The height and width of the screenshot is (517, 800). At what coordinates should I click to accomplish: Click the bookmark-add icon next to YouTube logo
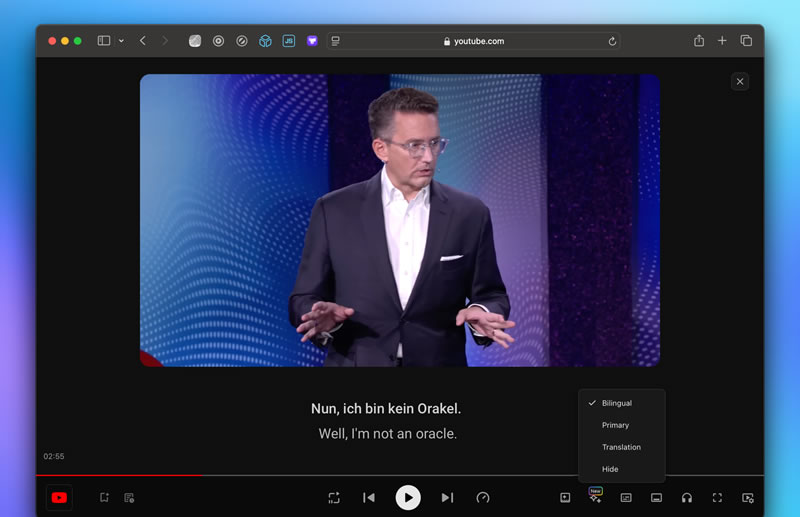click(x=104, y=498)
